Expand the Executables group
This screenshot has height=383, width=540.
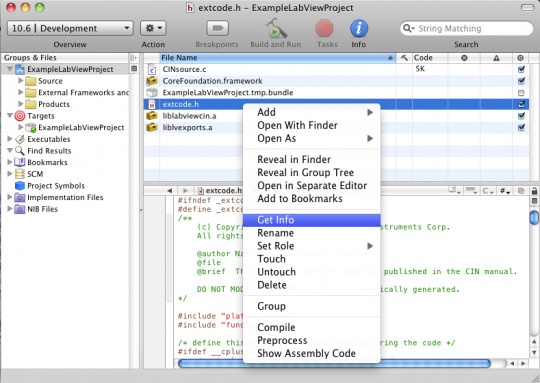point(10,139)
